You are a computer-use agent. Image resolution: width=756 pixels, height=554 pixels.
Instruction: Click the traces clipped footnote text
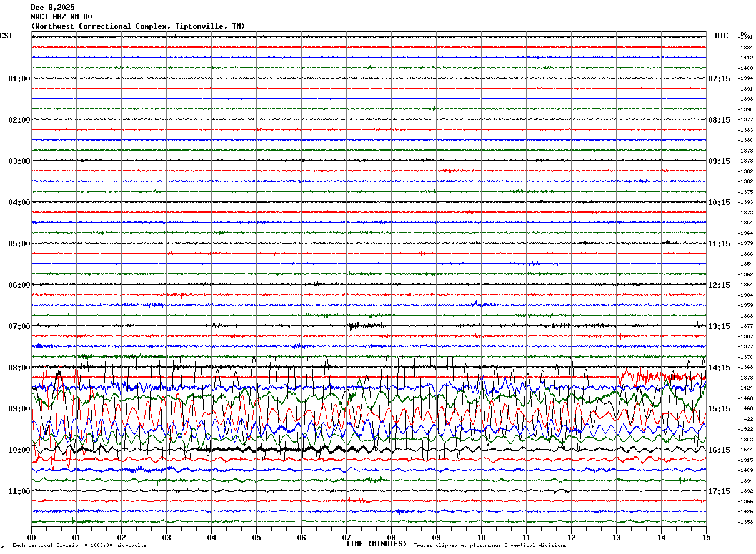pyautogui.click(x=489, y=546)
